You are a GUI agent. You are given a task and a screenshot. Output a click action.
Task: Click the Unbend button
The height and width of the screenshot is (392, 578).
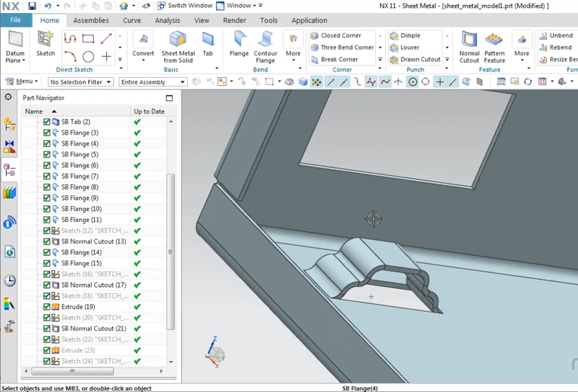555,36
